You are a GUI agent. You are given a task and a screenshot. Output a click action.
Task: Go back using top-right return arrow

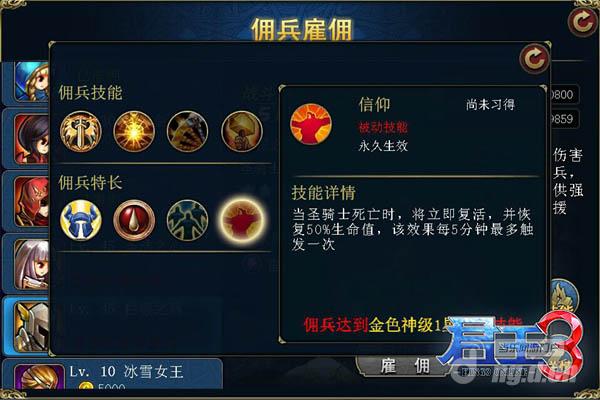[x=582, y=21]
